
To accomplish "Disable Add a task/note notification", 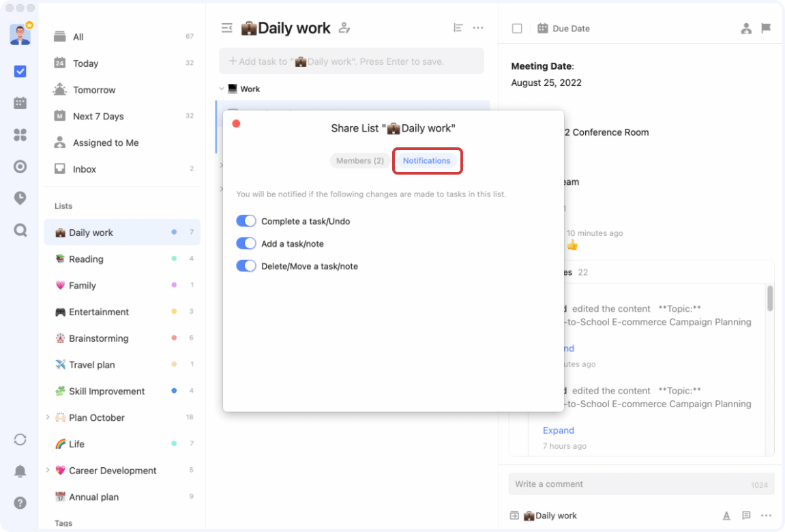I will click(246, 243).
